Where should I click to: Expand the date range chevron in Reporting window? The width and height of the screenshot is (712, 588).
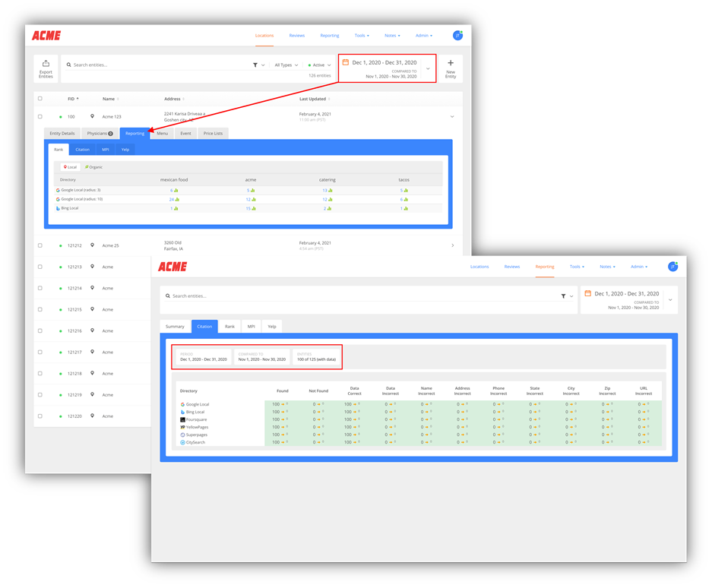tap(670, 299)
